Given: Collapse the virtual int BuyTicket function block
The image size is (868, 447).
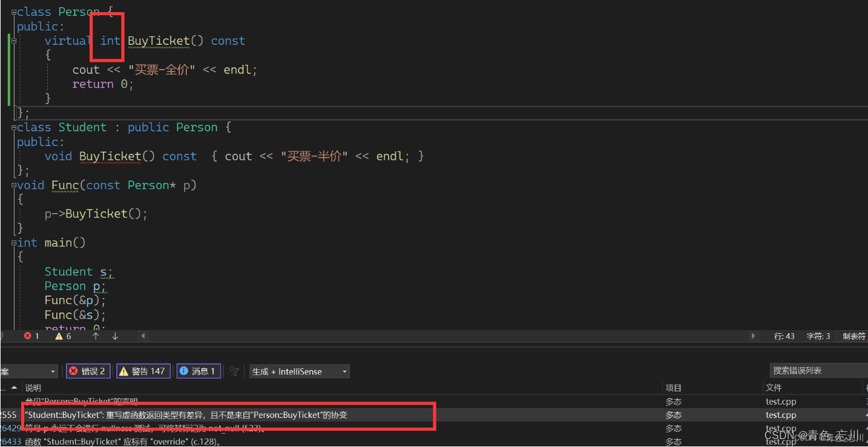Looking at the screenshot, I should pyautogui.click(x=14, y=41).
